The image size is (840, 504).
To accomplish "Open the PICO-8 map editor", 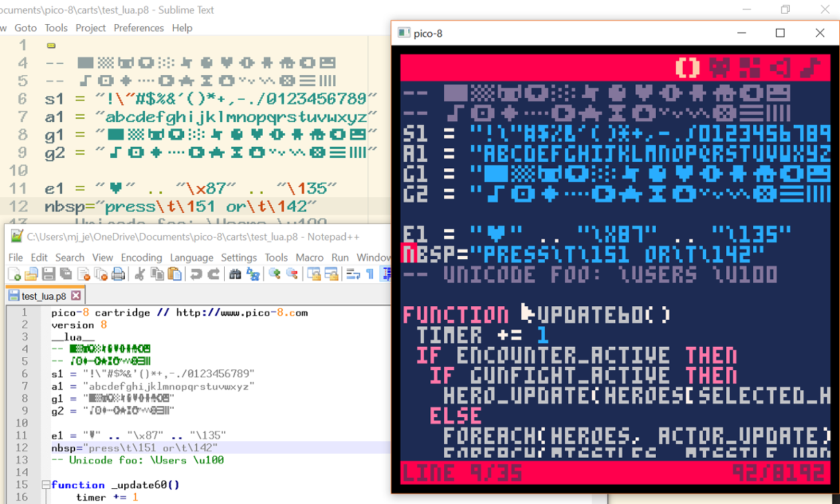I will [x=750, y=68].
